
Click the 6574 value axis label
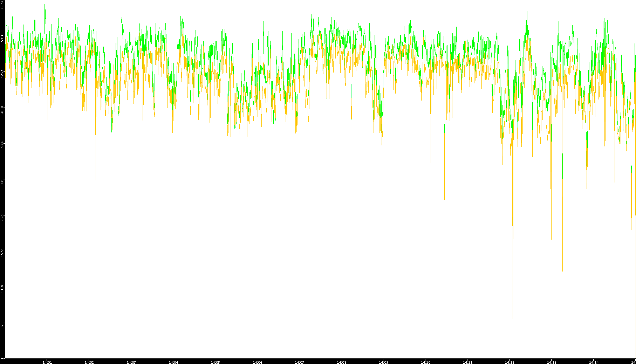click(x=2, y=5)
